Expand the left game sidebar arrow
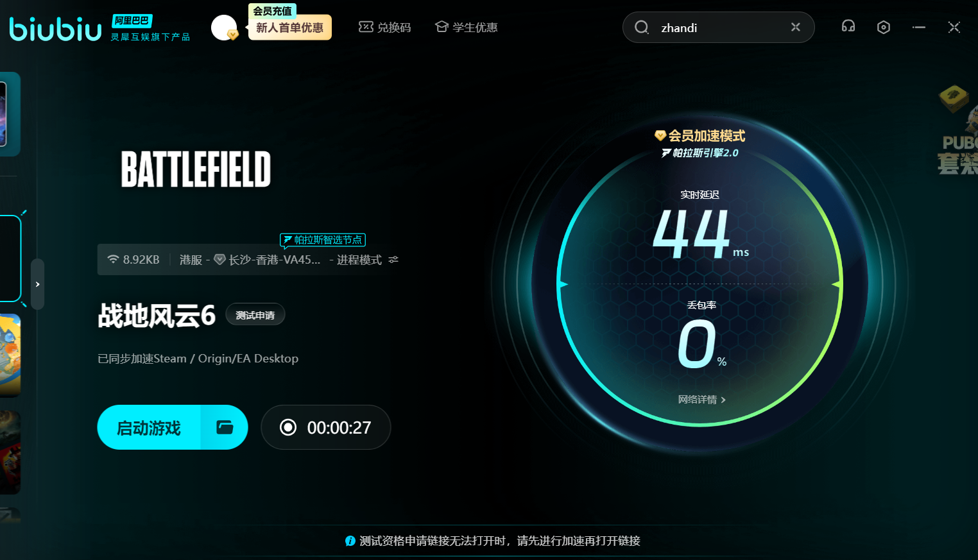 point(37,284)
